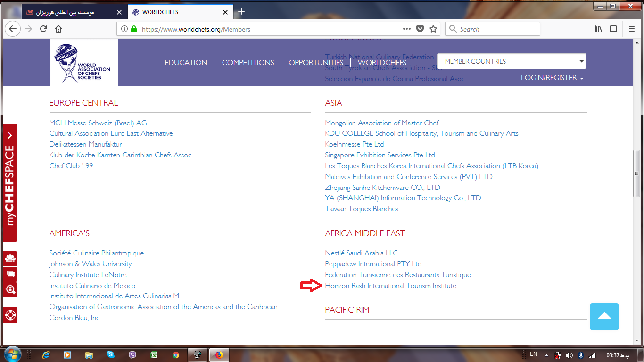Show hidden system tray icons
Image resolution: width=644 pixels, height=362 pixels.
click(x=547, y=355)
